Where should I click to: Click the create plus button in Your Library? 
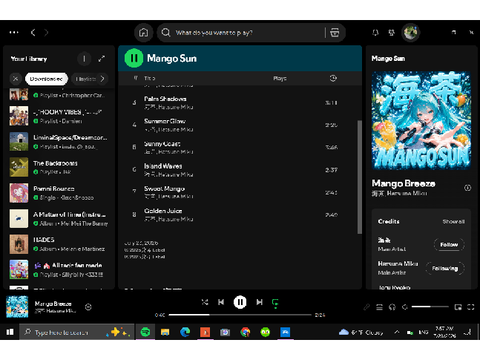click(84, 59)
